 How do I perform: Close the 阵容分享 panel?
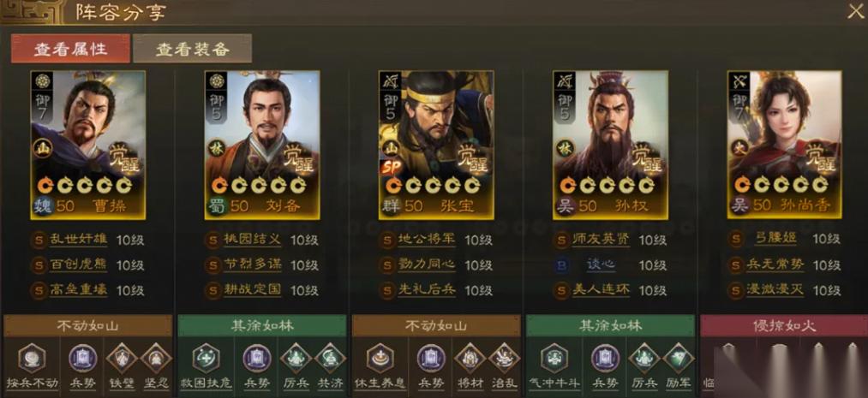tap(855, 11)
